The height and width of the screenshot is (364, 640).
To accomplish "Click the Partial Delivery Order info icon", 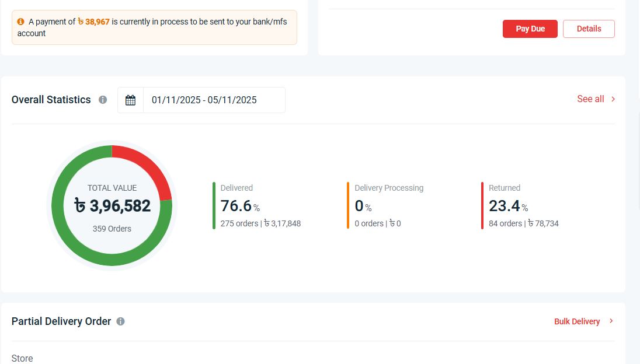I will [120, 321].
